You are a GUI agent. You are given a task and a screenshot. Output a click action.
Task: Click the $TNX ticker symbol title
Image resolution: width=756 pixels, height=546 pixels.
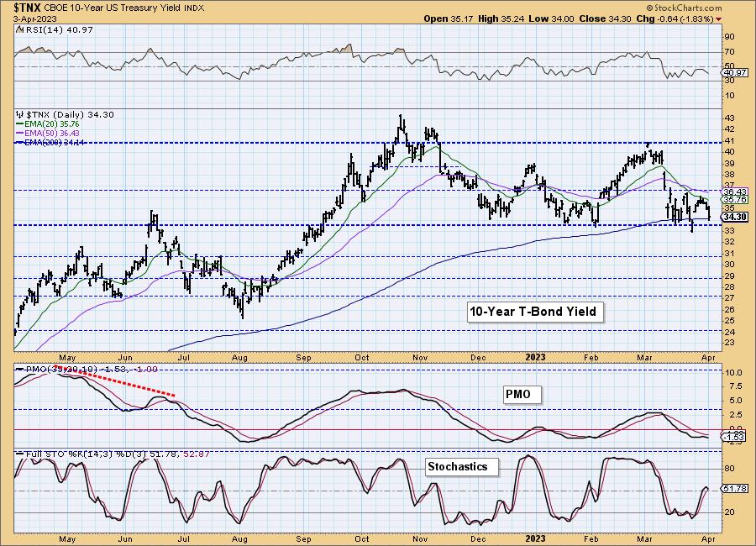[28, 8]
